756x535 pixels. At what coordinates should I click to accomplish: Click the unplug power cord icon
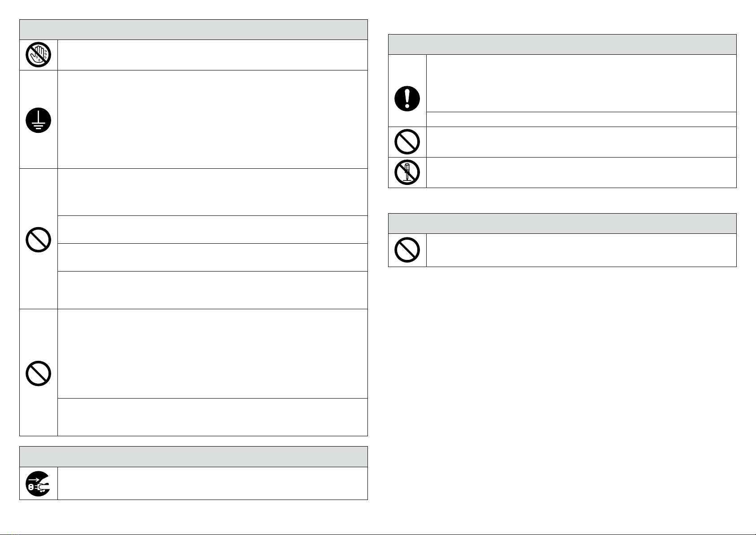(38, 483)
